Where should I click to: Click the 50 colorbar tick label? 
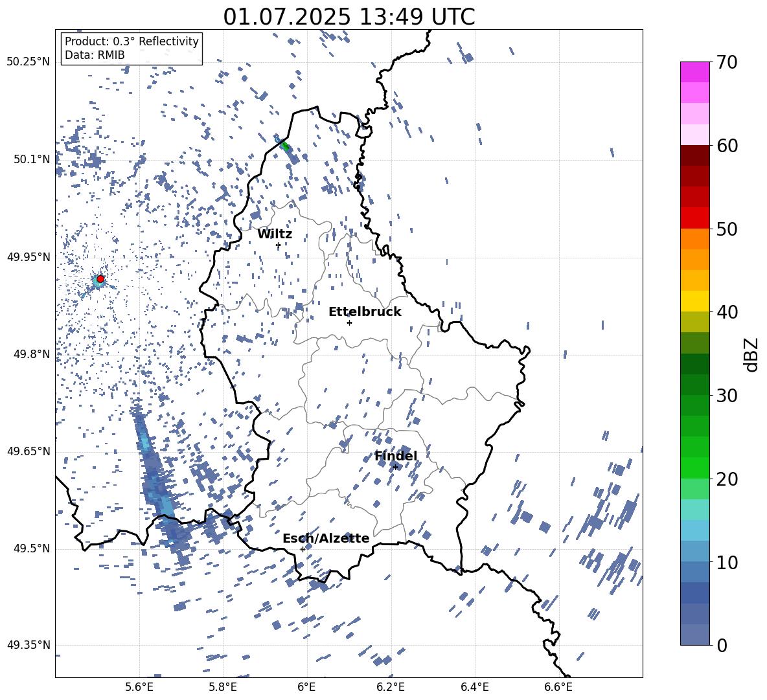(727, 229)
